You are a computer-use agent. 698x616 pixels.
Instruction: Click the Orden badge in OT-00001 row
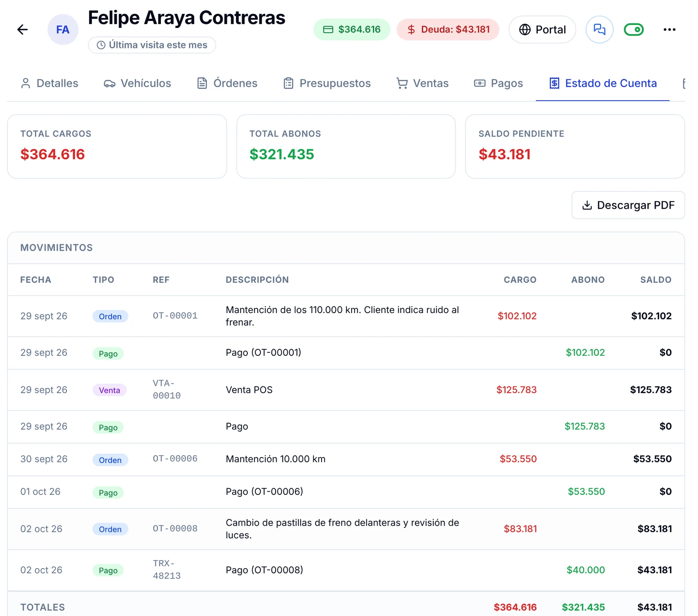110,317
